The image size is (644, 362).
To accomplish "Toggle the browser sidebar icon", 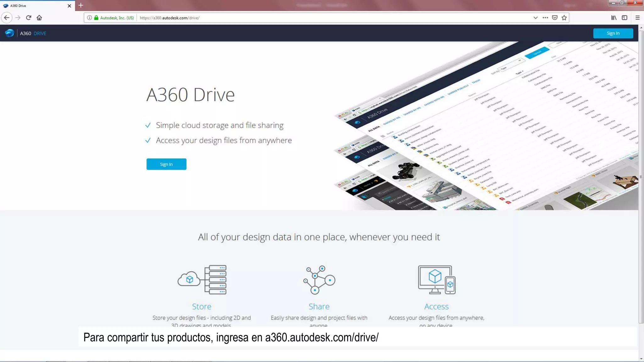I will pyautogui.click(x=625, y=18).
